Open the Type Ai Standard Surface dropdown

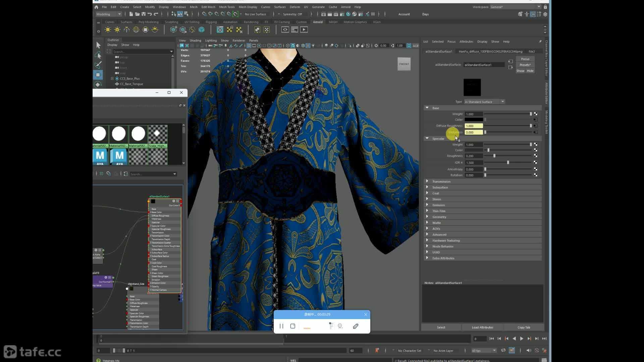(485, 102)
